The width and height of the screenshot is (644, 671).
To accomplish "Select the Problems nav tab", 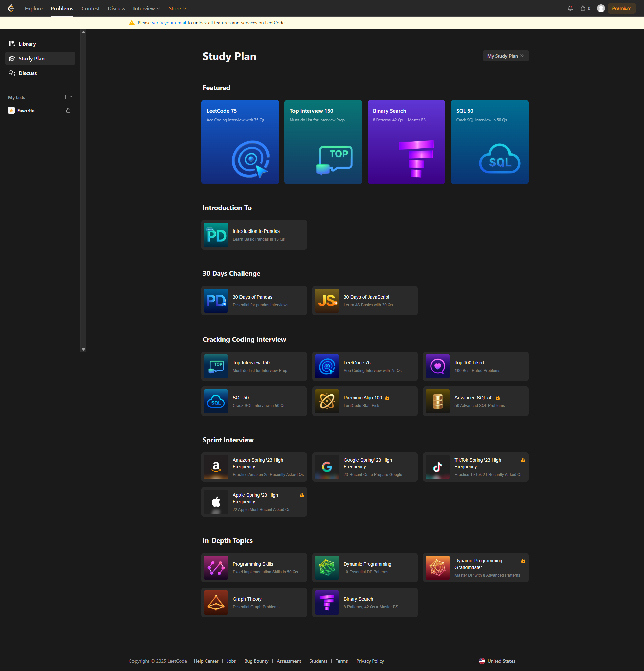I will click(62, 9).
